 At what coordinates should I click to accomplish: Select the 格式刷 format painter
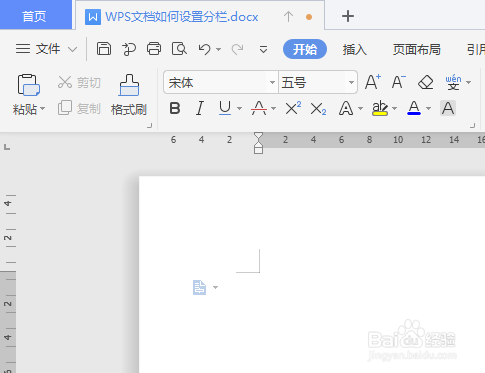[129, 95]
